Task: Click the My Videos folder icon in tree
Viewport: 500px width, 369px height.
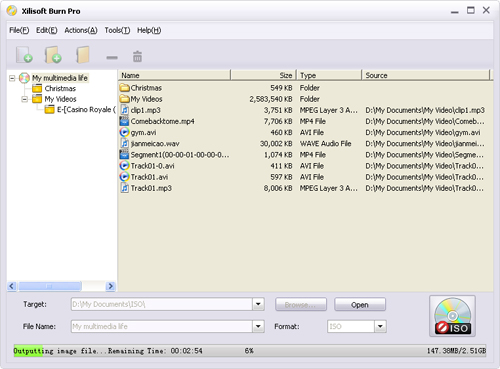Action: pos(37,99)
